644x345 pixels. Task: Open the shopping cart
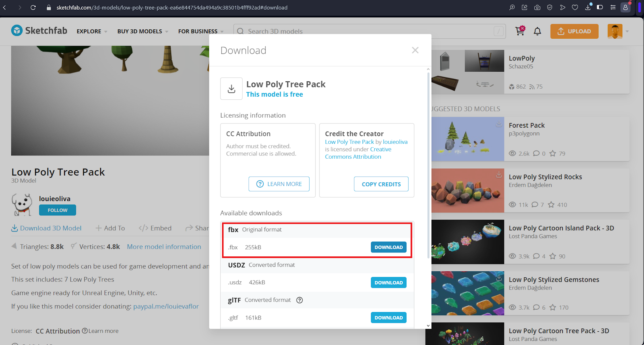click(x=520, y=31)
